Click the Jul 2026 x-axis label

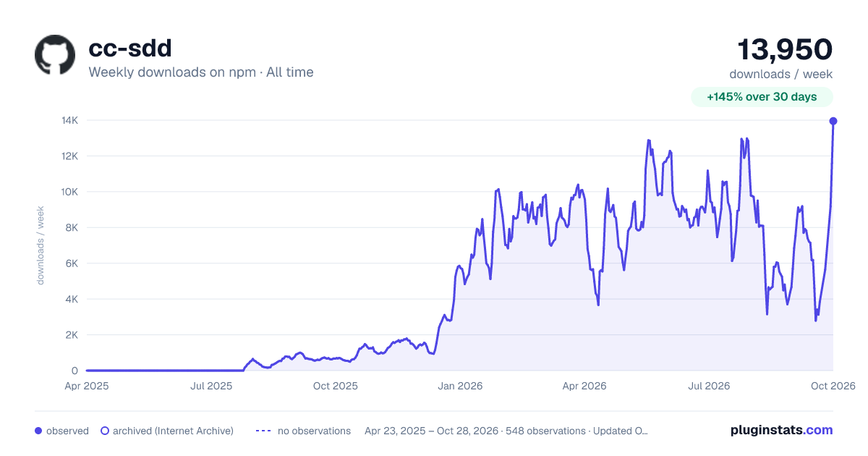708,387
